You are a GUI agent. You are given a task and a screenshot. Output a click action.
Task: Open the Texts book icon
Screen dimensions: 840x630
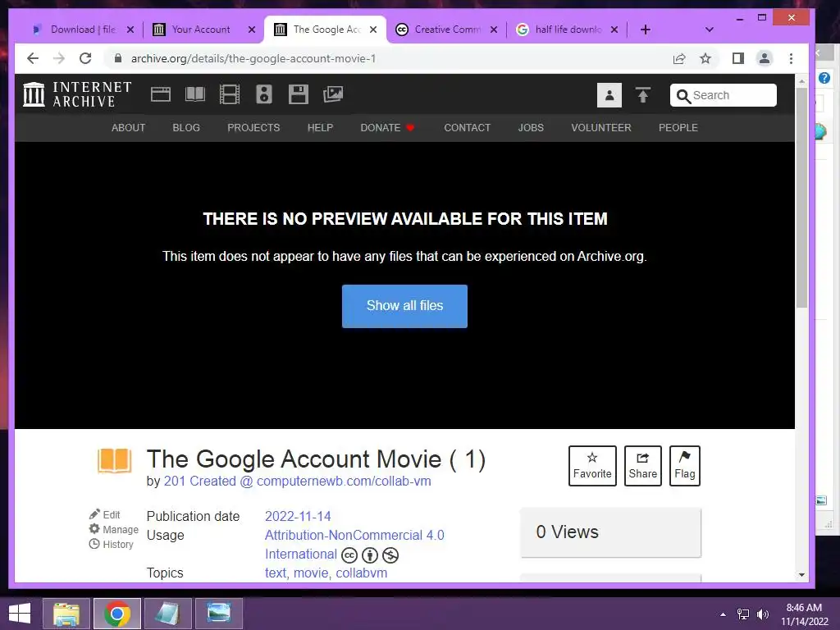(195, 94)
